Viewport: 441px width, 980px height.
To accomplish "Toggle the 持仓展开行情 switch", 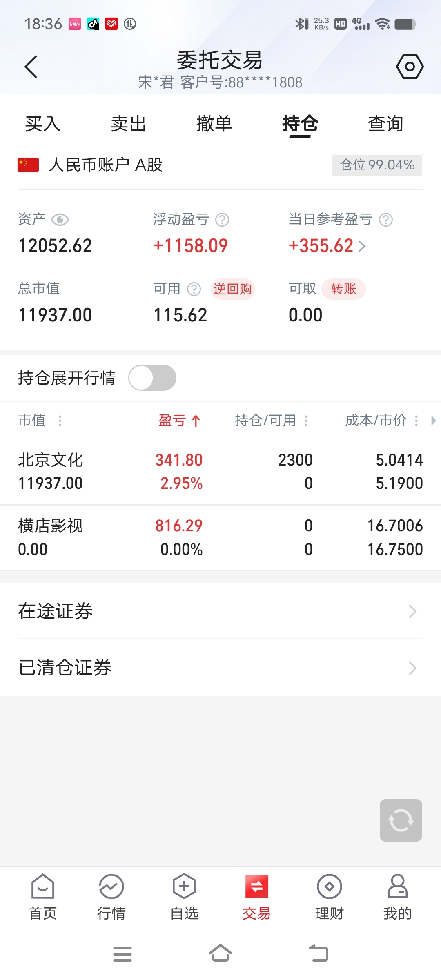I will coord(152,378).
